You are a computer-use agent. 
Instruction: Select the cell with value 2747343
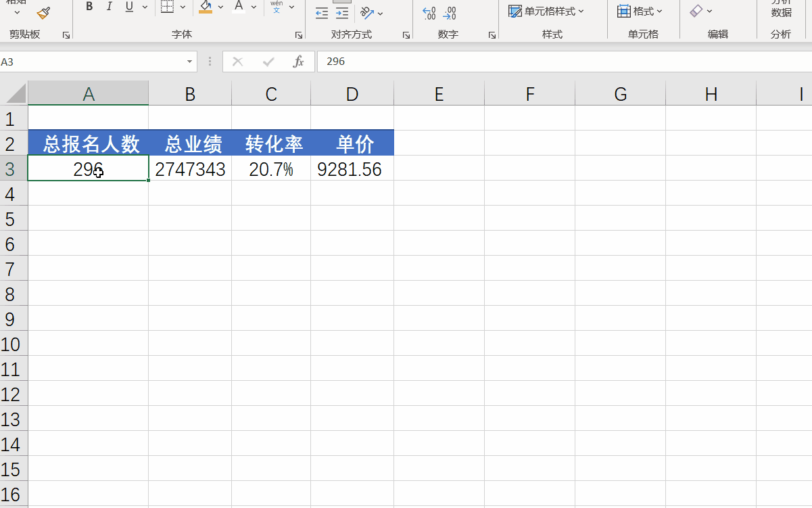click(x=190, y=168)
